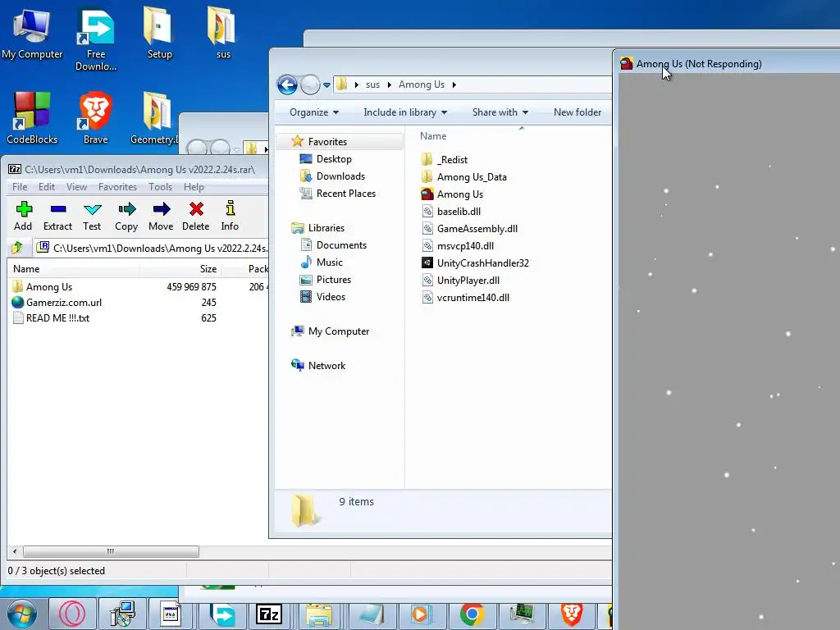
Task: Open the Favorites menu in 7-Zip
Action: 117,186
